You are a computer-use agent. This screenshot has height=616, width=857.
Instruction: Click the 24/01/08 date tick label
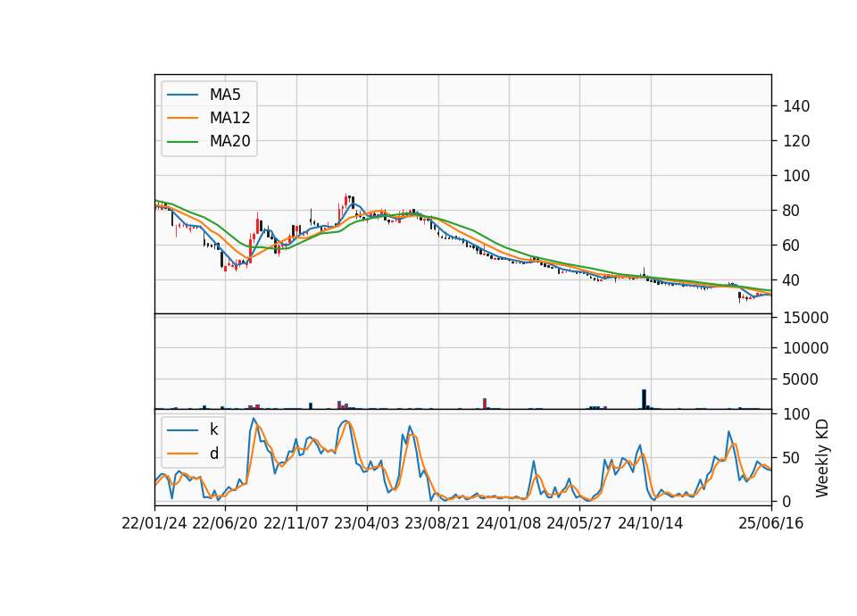point(508,523)
